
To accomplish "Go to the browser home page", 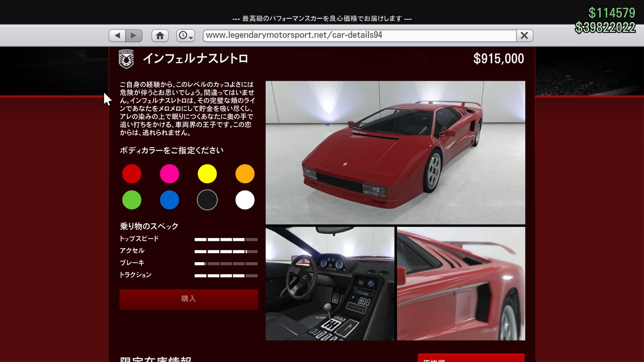I will (x=160, y=36).
